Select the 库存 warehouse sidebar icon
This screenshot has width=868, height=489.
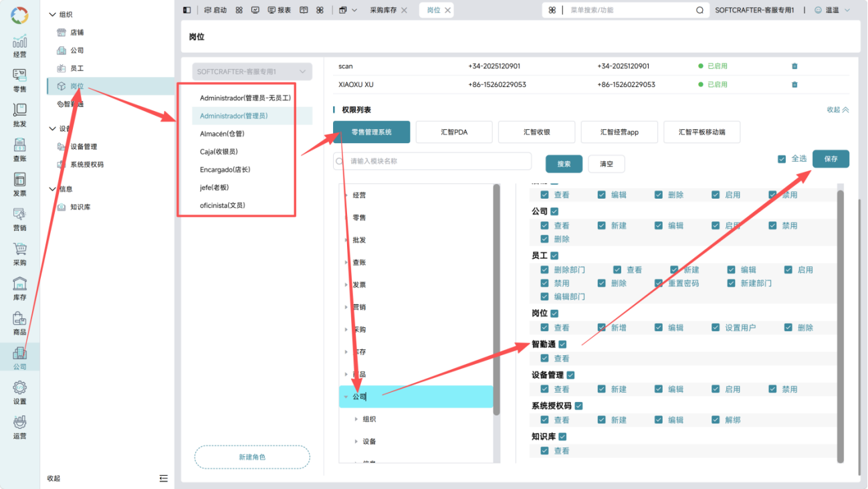coord(19,284)
